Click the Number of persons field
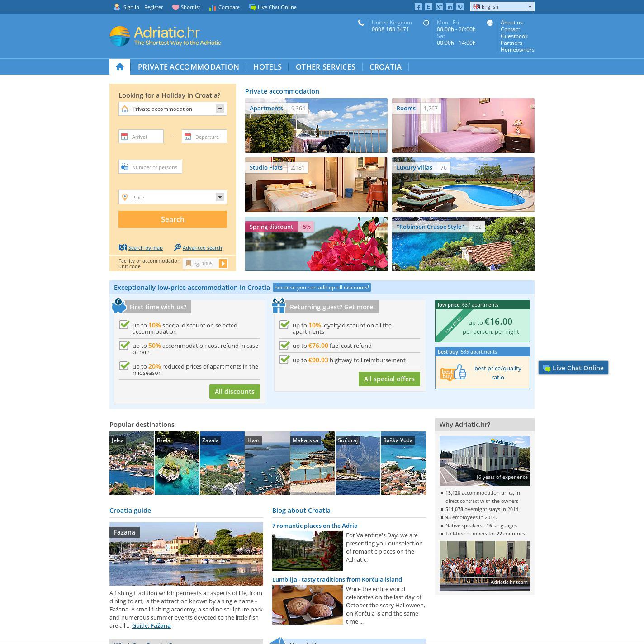This screenshot has width=644, height=644. (151, 167)
